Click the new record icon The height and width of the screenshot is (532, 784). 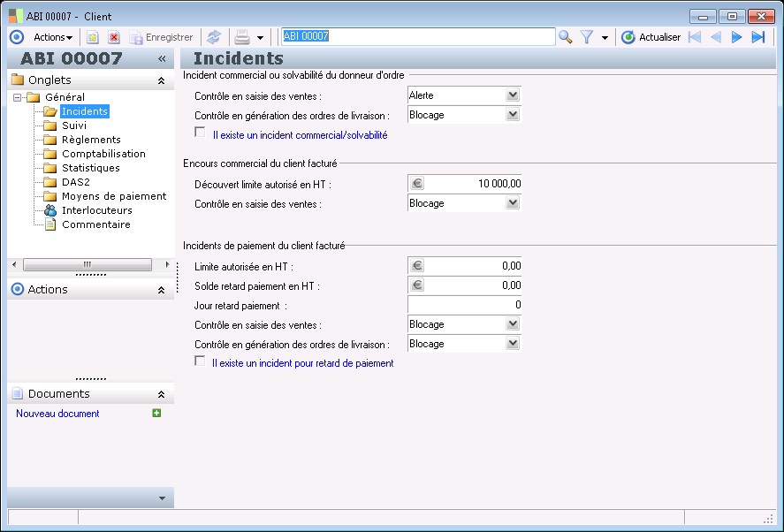[93, 37]
